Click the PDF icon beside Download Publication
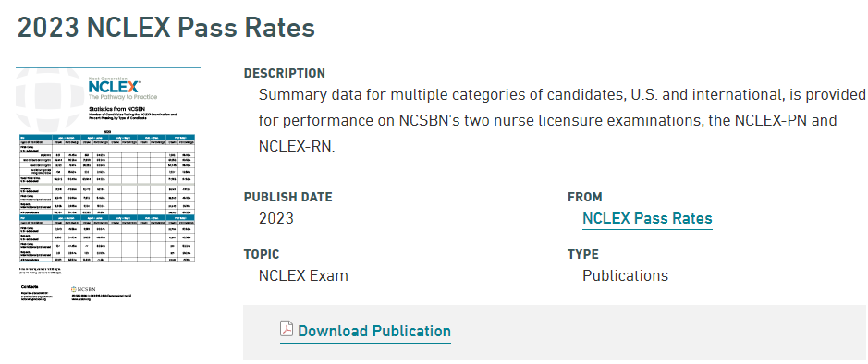Image resolution: width=868 pixels, height=364 pixels. click(x=287, y=329)
